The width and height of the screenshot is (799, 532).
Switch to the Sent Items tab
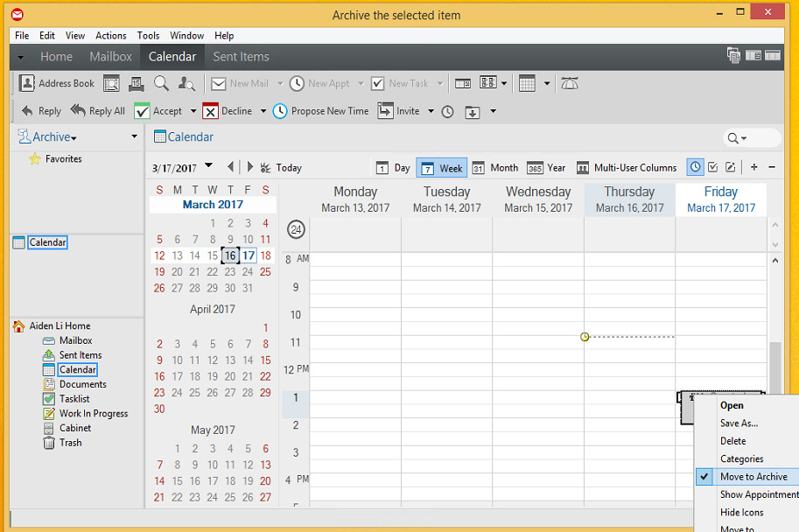[241, 57]
